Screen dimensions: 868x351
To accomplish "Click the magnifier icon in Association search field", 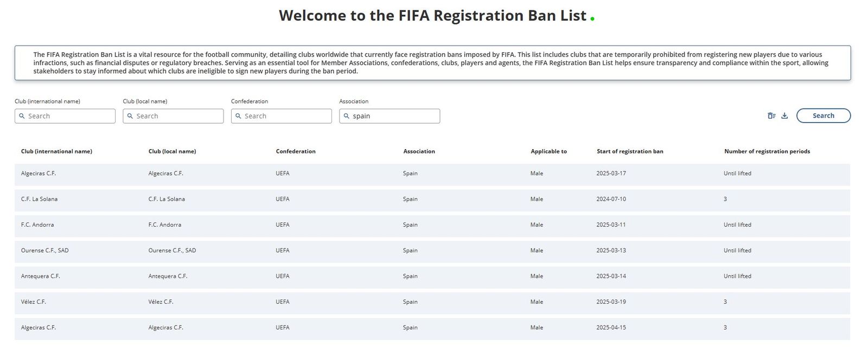I will coord(347,116).
